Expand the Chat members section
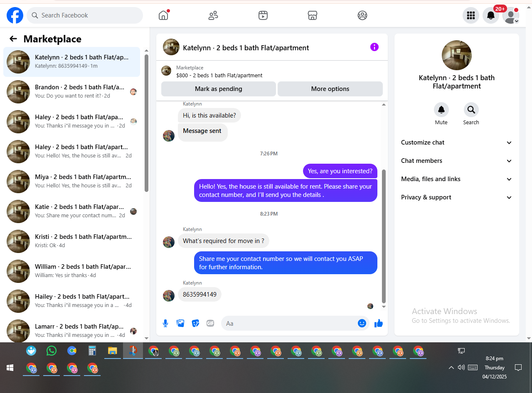 coord(456,161)
